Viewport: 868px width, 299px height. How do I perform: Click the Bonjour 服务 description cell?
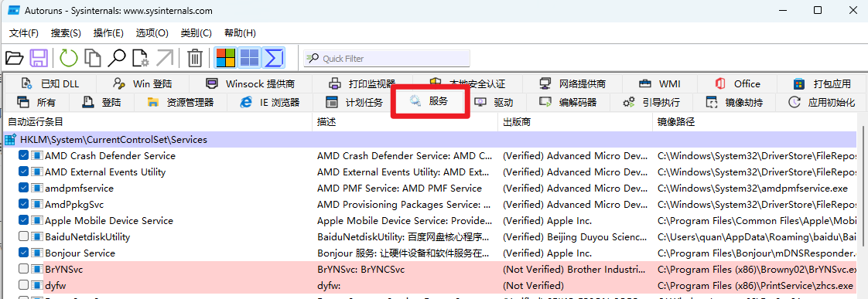(404, 253)
